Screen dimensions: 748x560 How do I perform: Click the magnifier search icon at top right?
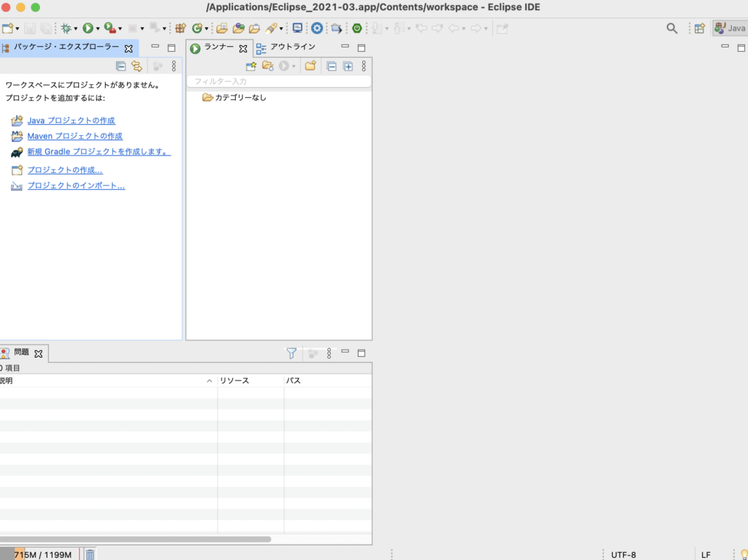(672, 28)
